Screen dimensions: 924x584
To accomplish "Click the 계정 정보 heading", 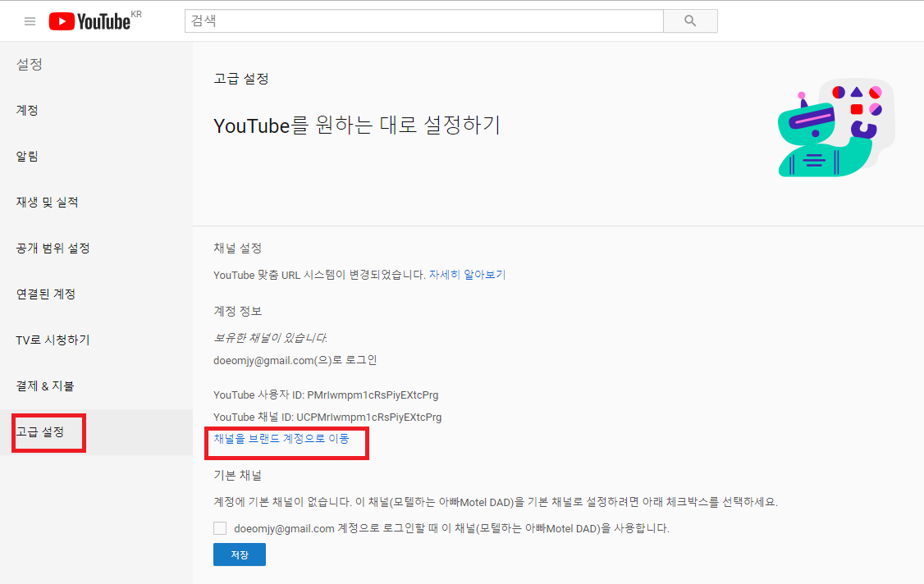I will [x=237, y=311].
